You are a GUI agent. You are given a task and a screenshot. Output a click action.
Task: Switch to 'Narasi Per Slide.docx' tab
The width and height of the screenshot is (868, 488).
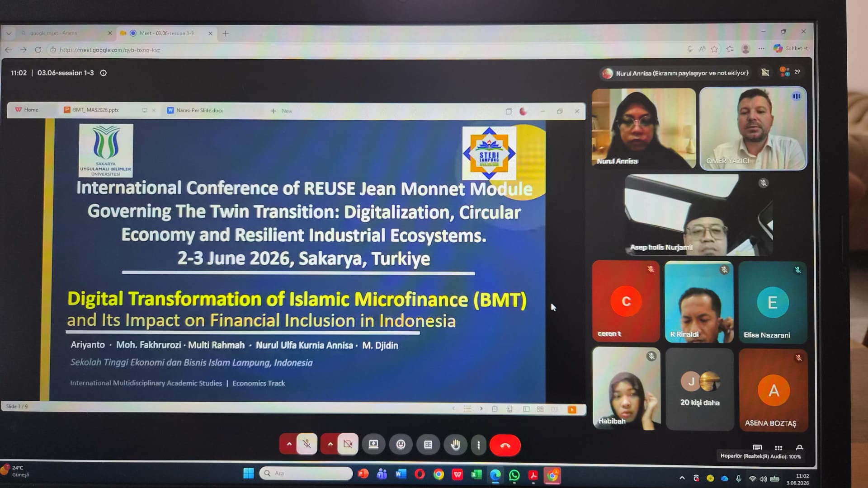(195, 110)
